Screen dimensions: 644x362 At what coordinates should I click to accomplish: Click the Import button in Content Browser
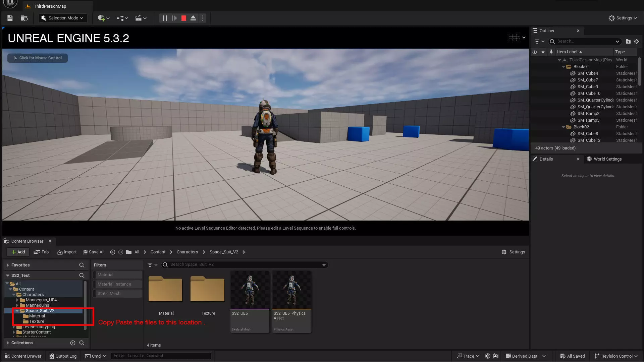[x=67, y=252]
